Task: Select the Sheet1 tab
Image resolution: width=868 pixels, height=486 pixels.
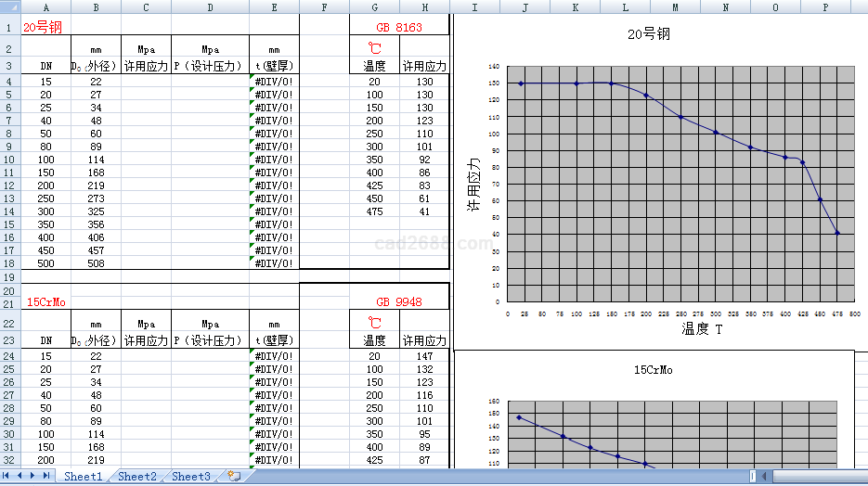Action: tap(83, 477)
